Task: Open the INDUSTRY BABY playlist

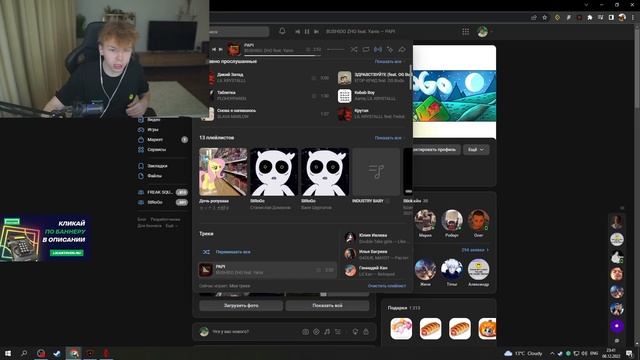Action: click(x=376, y=172)
